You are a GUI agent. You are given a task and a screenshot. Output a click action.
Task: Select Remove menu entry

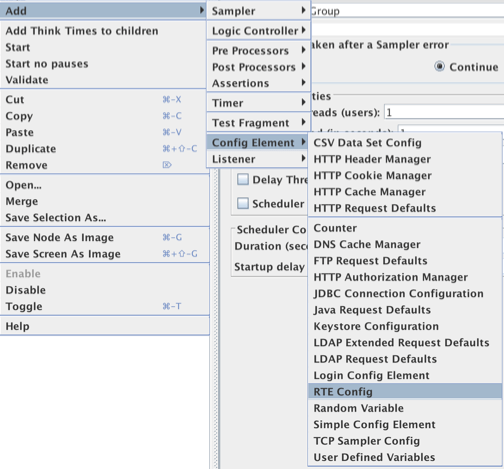(x=103, y=165)
